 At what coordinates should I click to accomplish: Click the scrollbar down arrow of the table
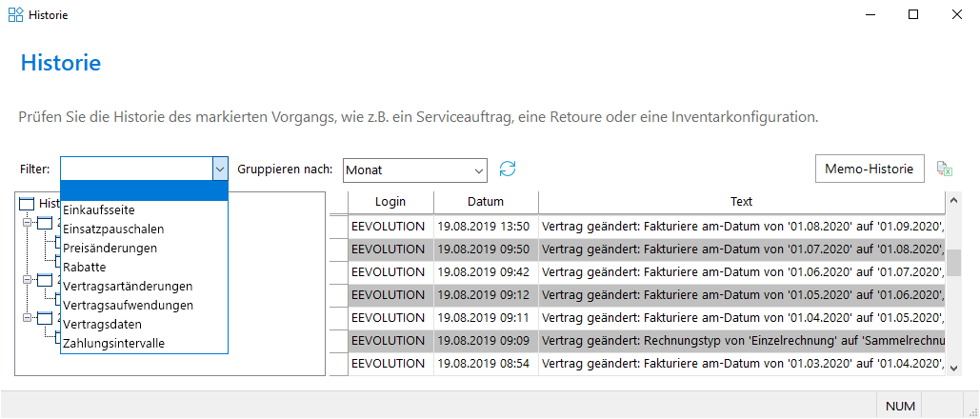[953, 369]
